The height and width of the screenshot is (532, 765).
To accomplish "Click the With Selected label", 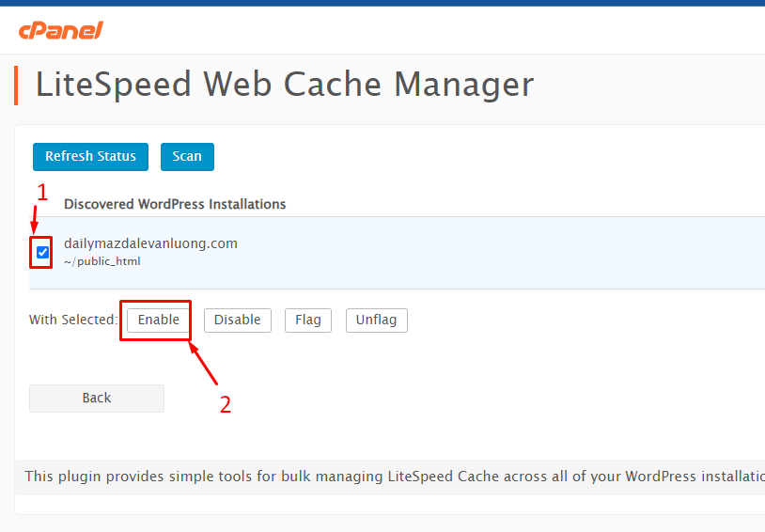I will (x=73, y=321).
